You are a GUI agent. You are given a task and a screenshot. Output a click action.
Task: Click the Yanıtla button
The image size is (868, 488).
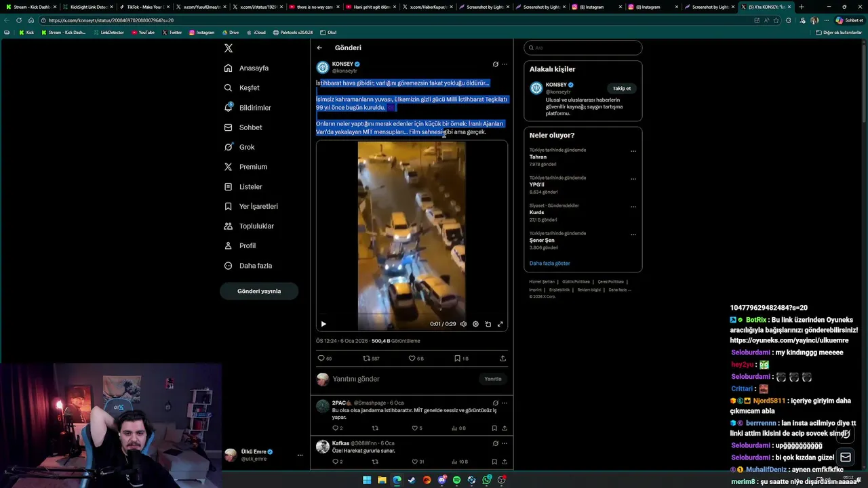(x=493, y=379)
